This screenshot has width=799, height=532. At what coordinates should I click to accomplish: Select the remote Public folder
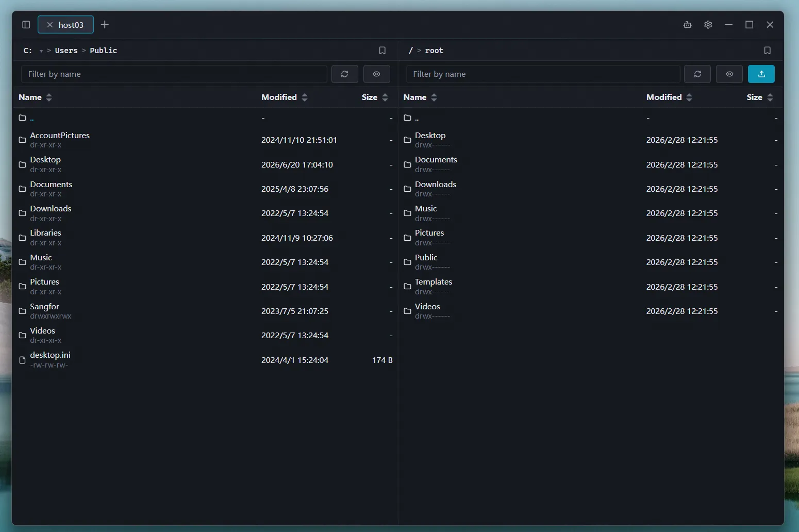click(591, 262)
